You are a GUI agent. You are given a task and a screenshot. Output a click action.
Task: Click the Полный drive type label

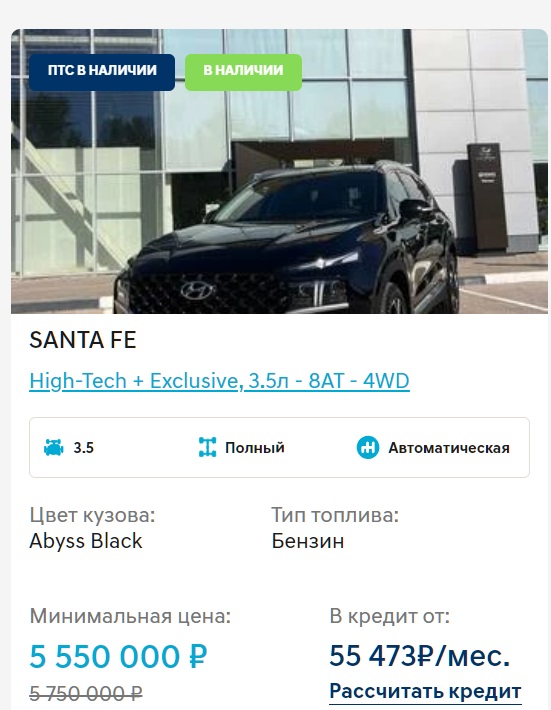click(255, 448)
